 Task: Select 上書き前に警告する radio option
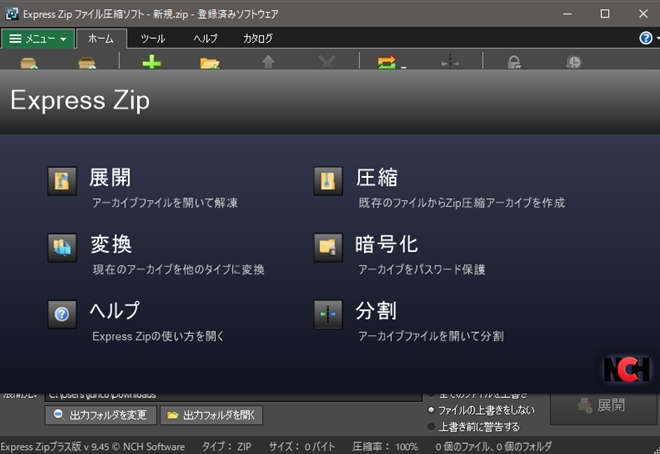[431, 427]
